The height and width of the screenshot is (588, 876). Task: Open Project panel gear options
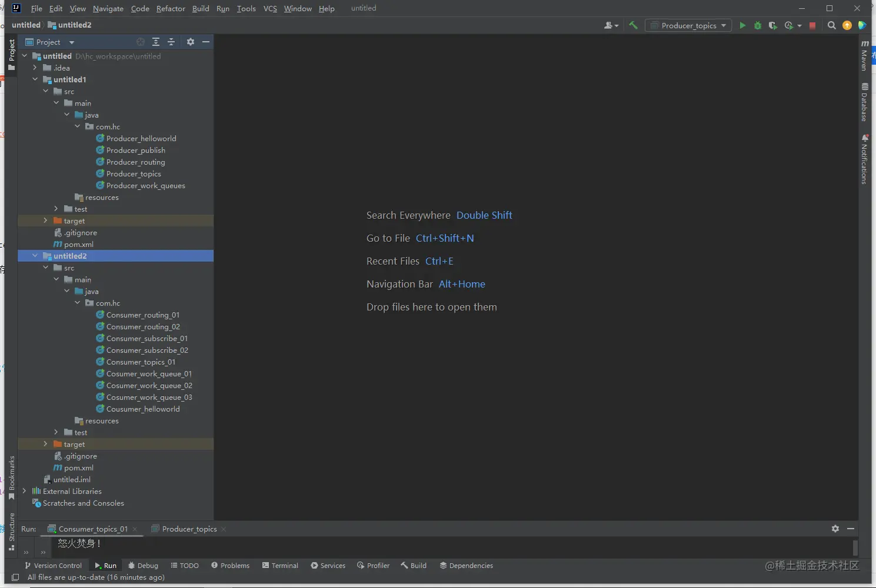pos(191,42)
